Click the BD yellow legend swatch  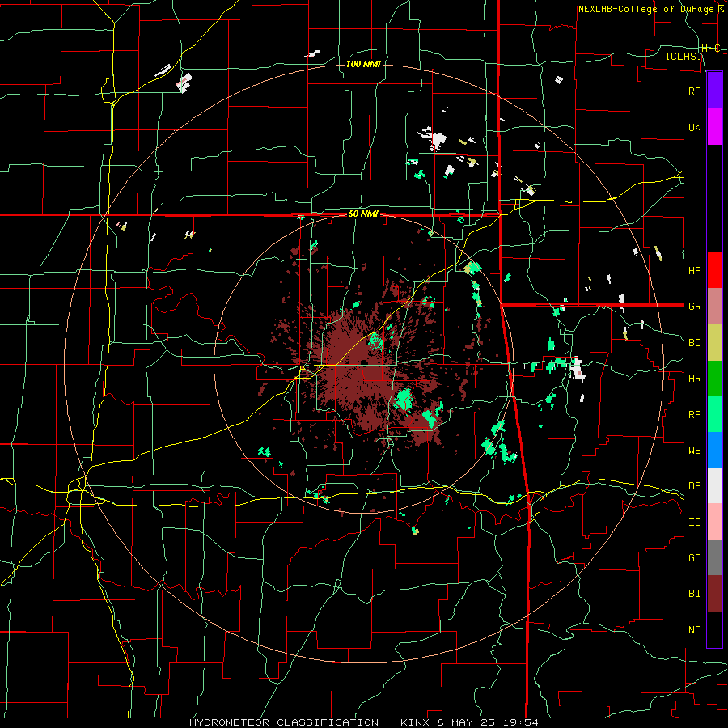coord(714,343)
